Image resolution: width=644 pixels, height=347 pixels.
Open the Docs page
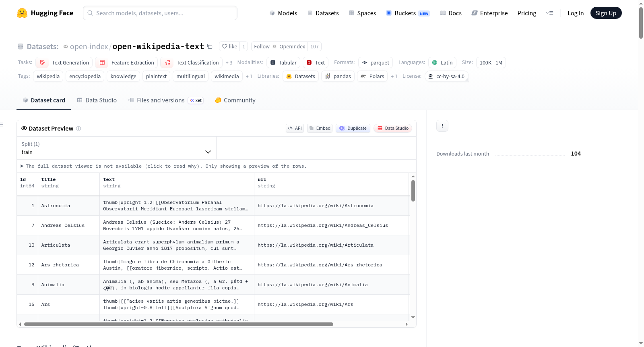click(450, 13)
